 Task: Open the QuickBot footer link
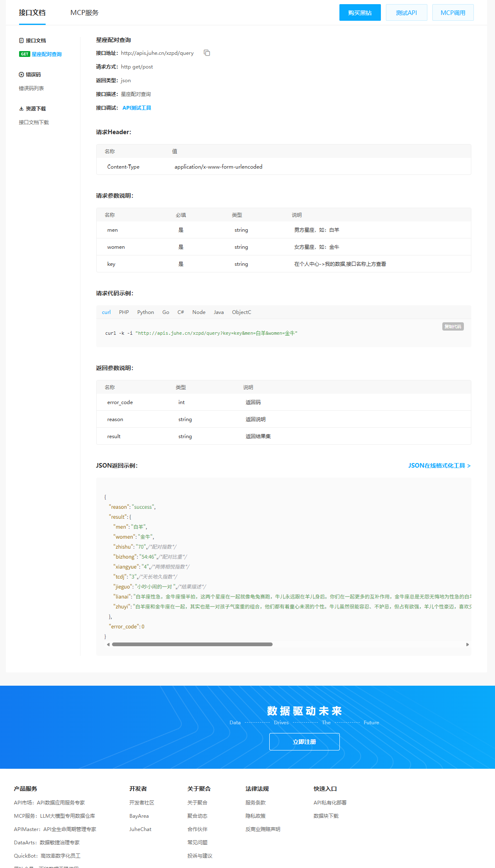point(47,856)
